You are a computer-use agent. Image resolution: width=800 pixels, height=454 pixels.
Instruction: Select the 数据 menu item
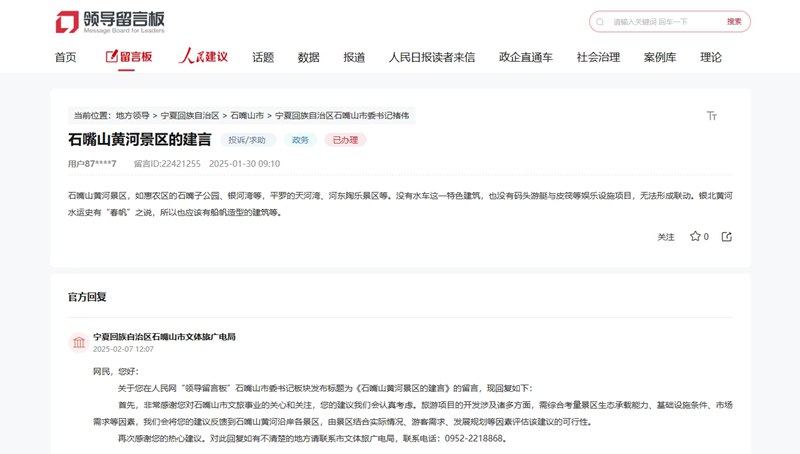click(x=308, y=57)
